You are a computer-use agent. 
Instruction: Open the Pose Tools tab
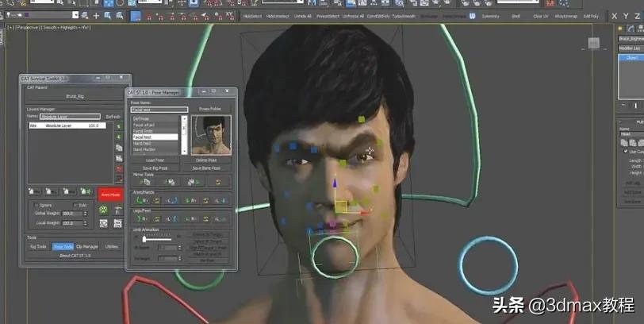[63, 247]
